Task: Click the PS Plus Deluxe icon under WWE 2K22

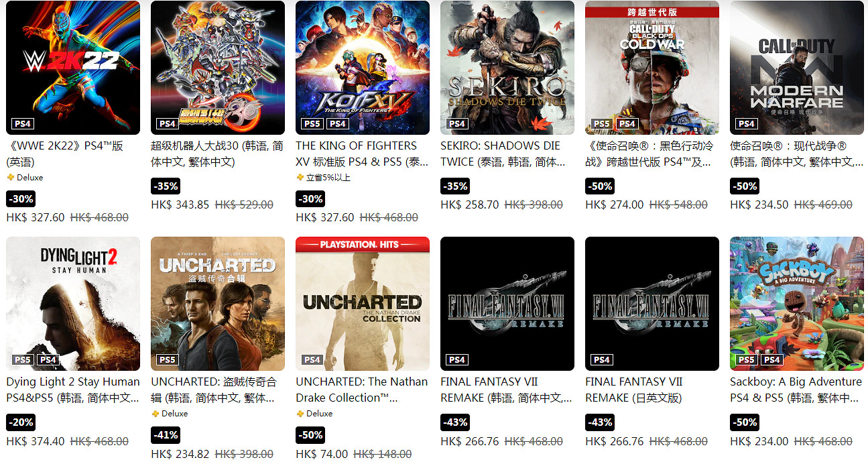Action: (10, 178)
